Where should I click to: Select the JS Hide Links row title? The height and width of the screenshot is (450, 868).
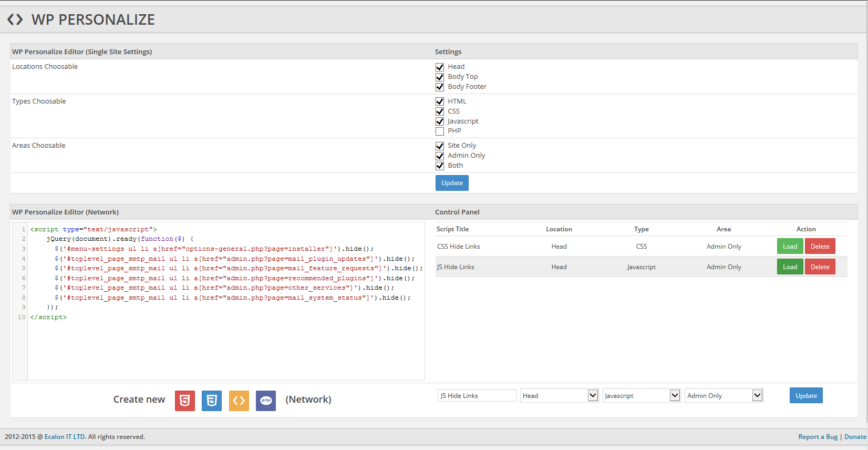click(x=456, y=267)
